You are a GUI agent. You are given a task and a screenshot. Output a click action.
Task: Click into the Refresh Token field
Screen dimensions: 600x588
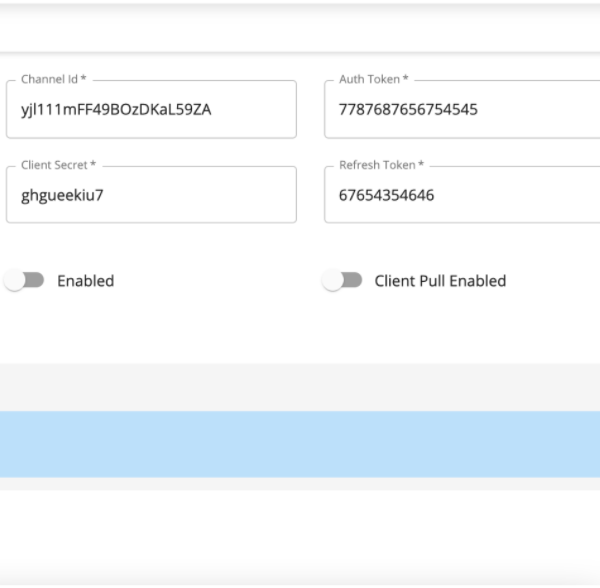[462, 195]
